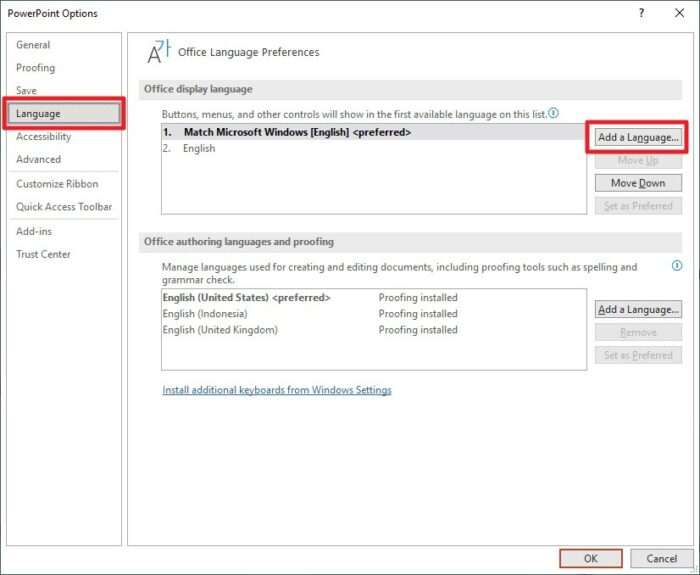
Task: Click the info icon beside display language description
Action: click(x=554, y=113)
